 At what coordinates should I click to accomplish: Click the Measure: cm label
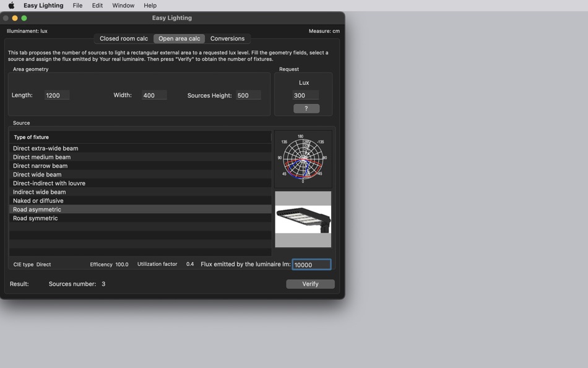pos(324,31)
